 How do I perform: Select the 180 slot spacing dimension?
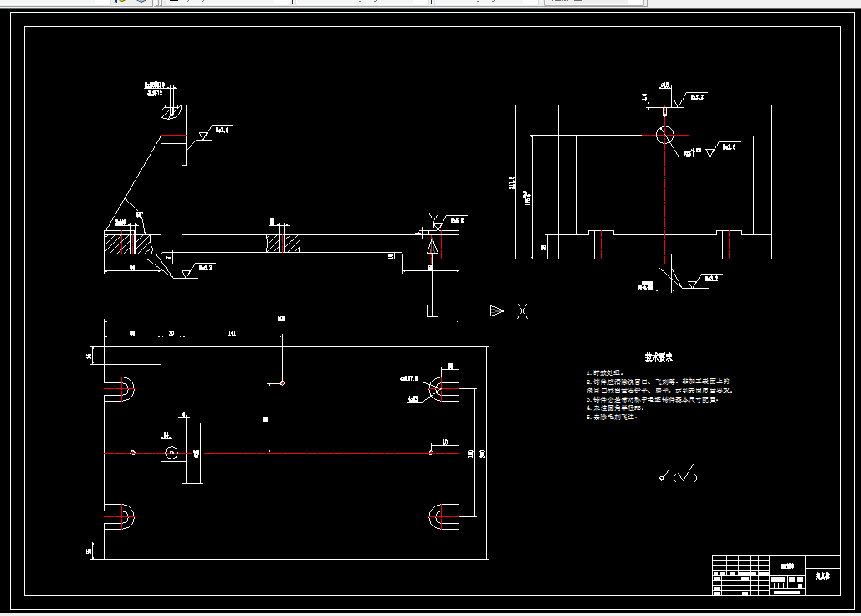tap(470, 454)
